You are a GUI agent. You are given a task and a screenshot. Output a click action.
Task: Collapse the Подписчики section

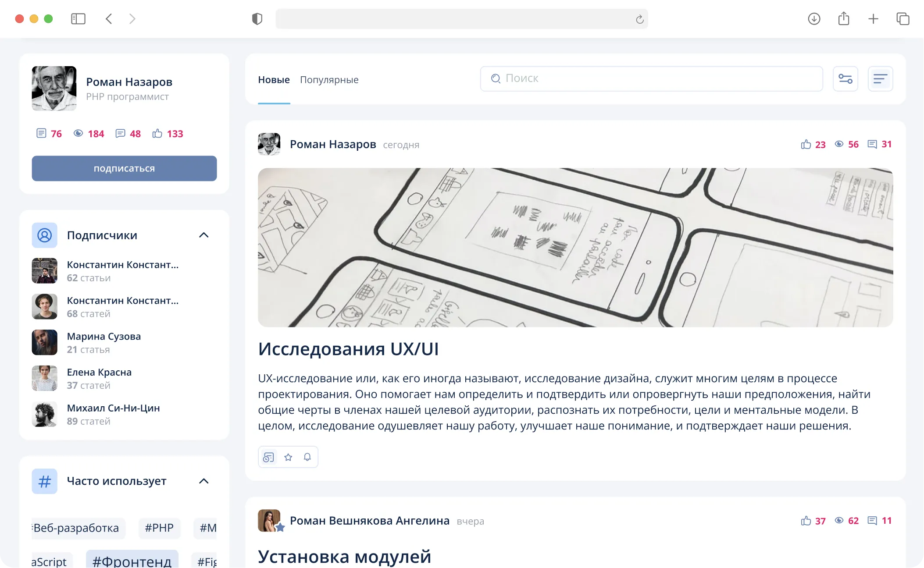pos(203,235)
